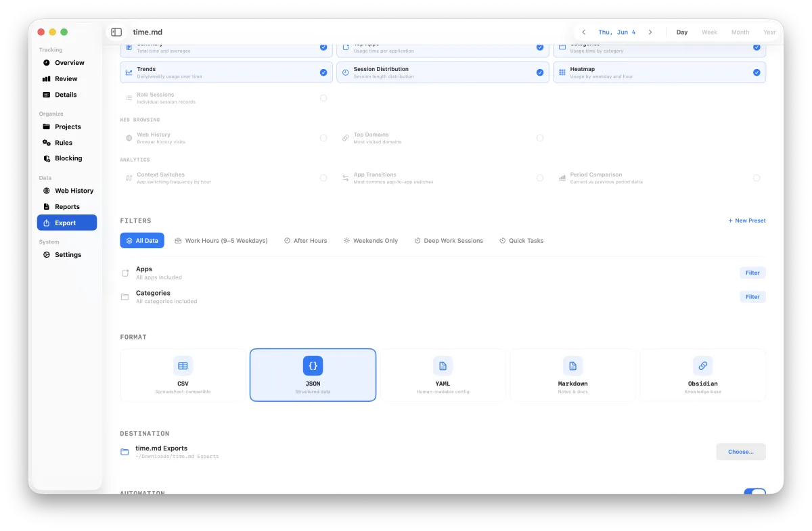The image size is (812, 531).
Task: Choose YAML export format
Action: (x=443, y=375)
